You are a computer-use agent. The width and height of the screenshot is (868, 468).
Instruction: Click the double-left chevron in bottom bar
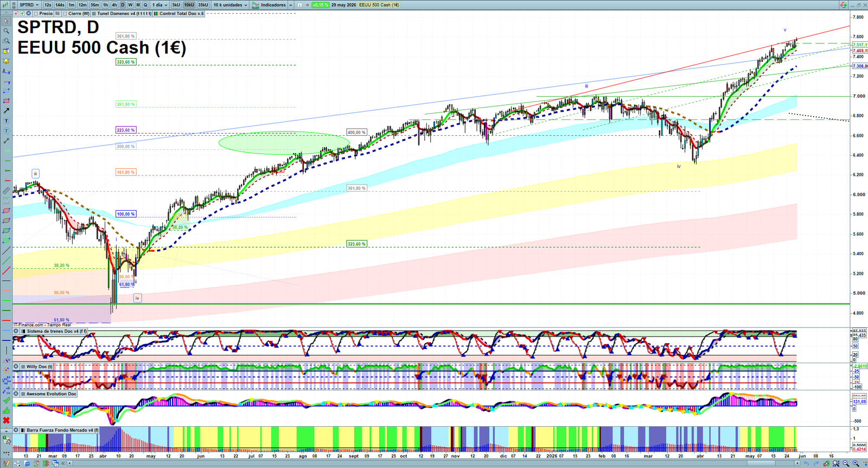63,463
